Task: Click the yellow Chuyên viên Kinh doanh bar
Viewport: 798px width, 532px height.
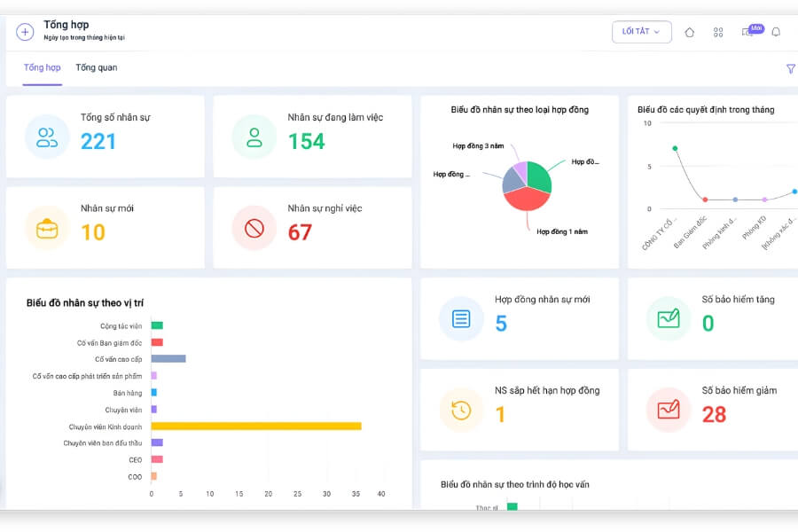Action: (255, 426)
